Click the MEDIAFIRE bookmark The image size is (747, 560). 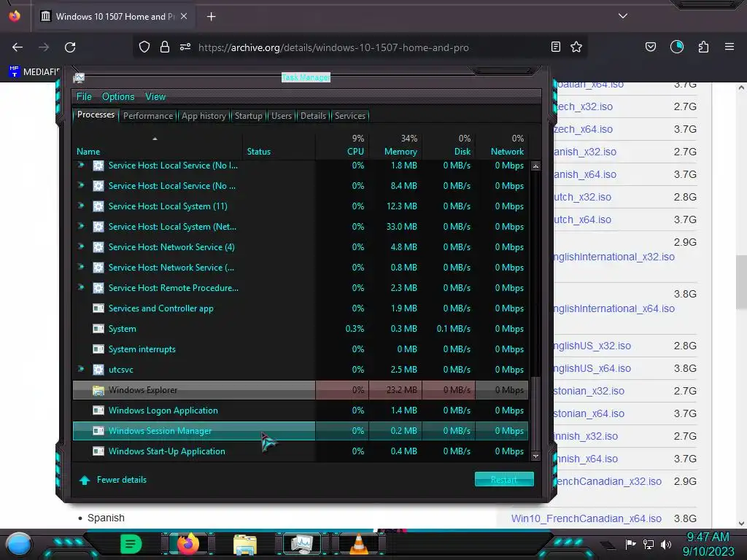click(34, 71)
